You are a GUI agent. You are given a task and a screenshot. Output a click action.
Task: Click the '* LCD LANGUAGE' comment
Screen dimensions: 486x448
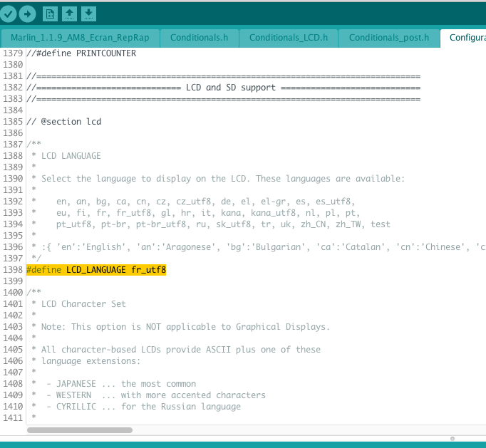click(x=66, y=156)
